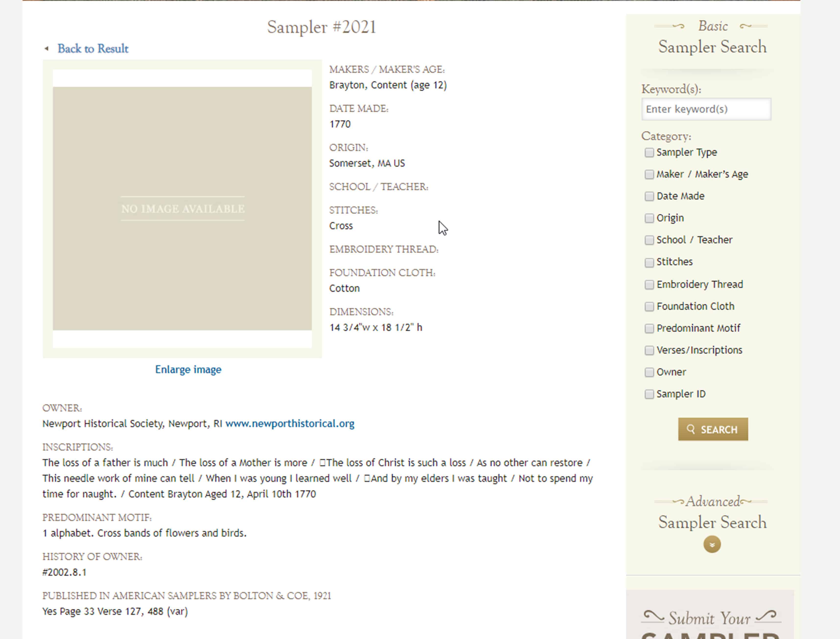Select the Predominant Motif checkbox
This screenshot has width=840, height=639.
[649, 328]
